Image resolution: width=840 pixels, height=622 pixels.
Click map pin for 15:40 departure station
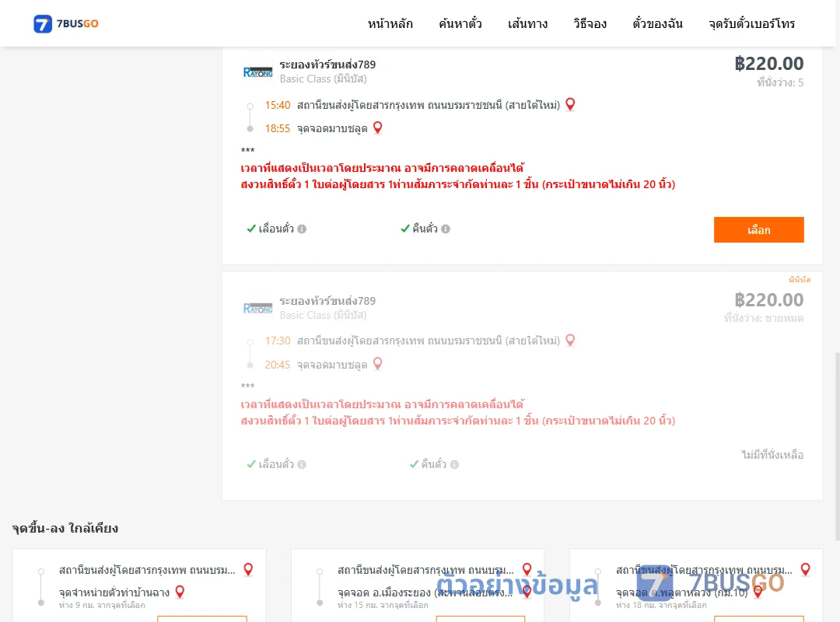(570, 104)
